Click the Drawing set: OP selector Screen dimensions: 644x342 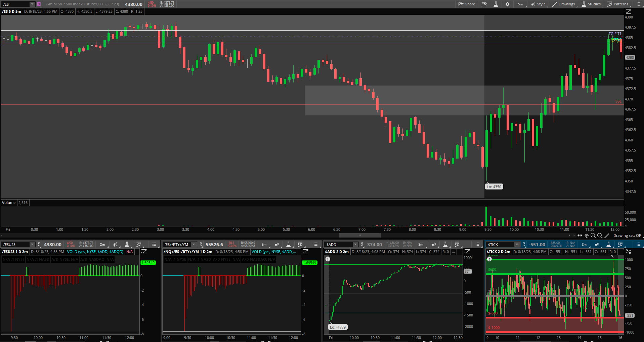tap(627, 236)
